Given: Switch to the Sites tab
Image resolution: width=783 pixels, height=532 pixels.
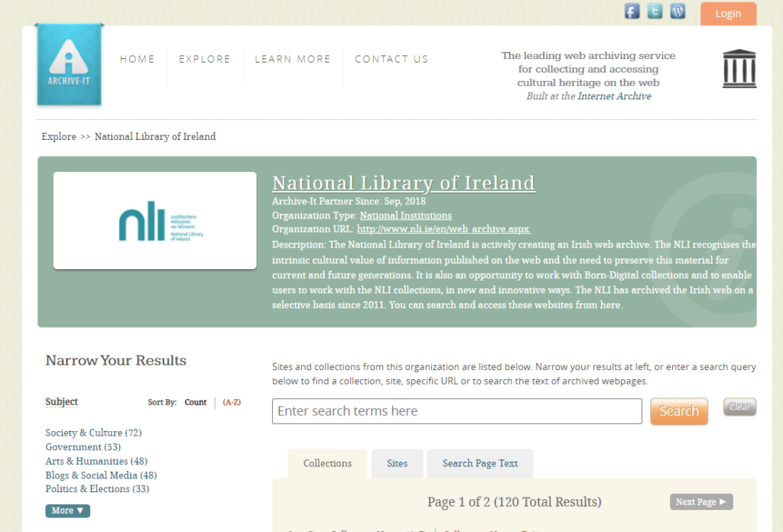Looking at the screenshot, I should click(x=397, y=463).
